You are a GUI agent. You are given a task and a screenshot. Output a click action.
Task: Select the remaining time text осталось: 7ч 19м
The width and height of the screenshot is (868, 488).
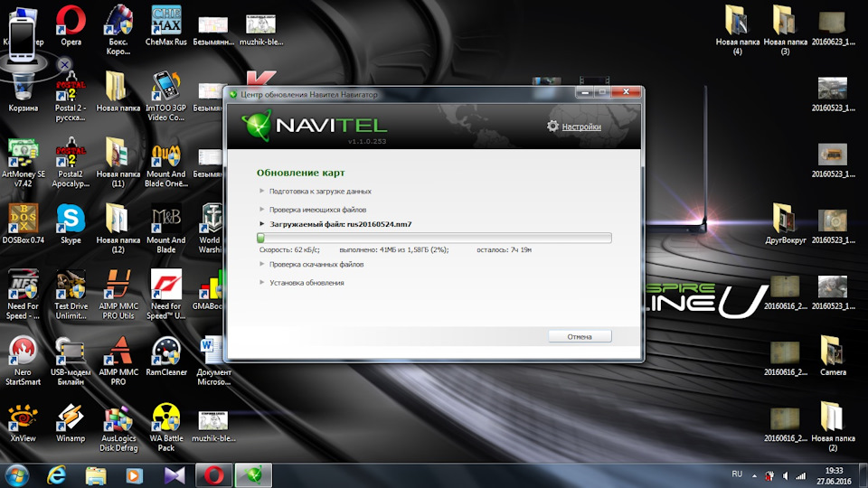[x=504, y=250]
